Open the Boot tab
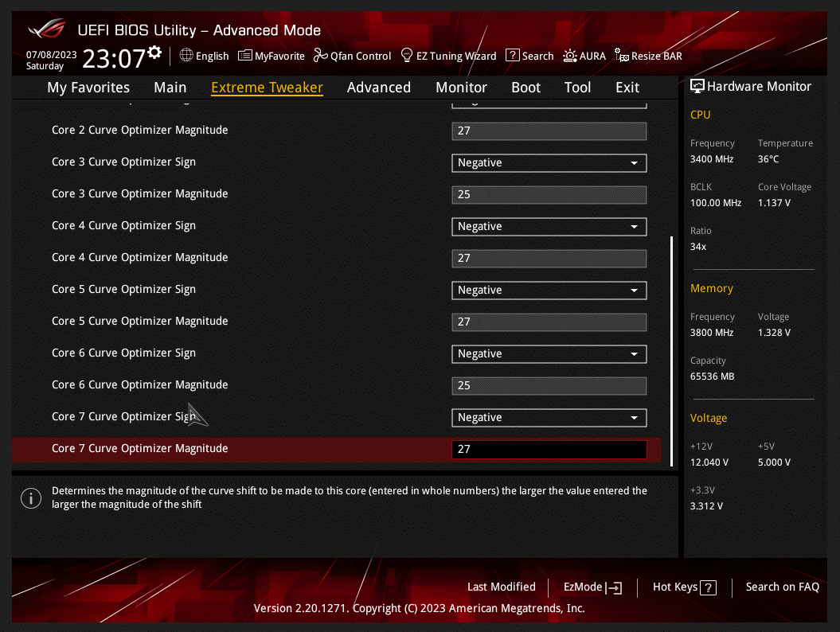 [526, 88]
